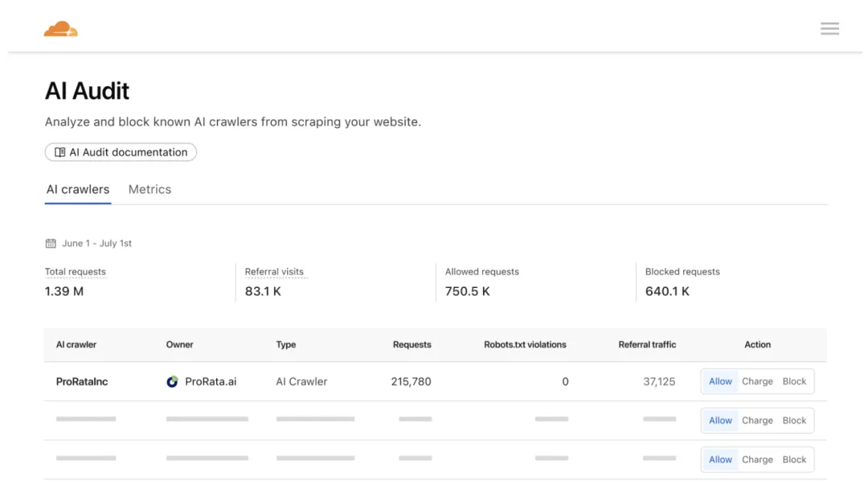Viewport: 868px width, 502px height.
Task: Set ProRataInc action to Block
Action: coord(794,381)
